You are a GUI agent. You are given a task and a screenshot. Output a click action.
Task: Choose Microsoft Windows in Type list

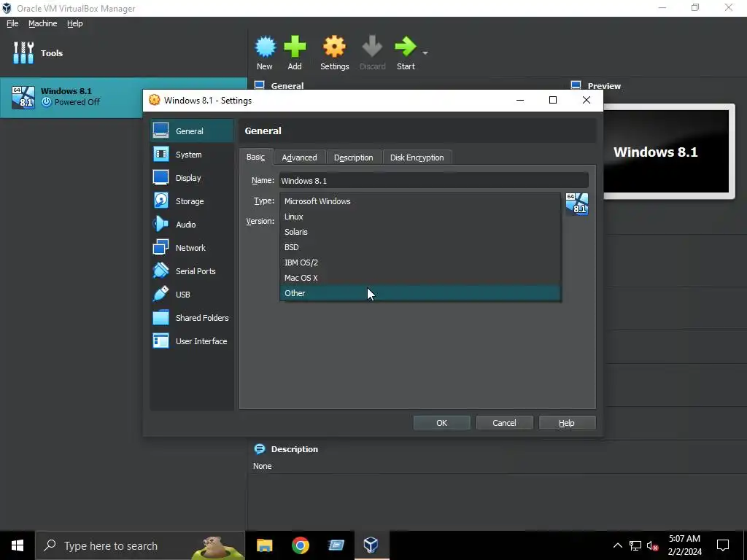coord(420,201)
